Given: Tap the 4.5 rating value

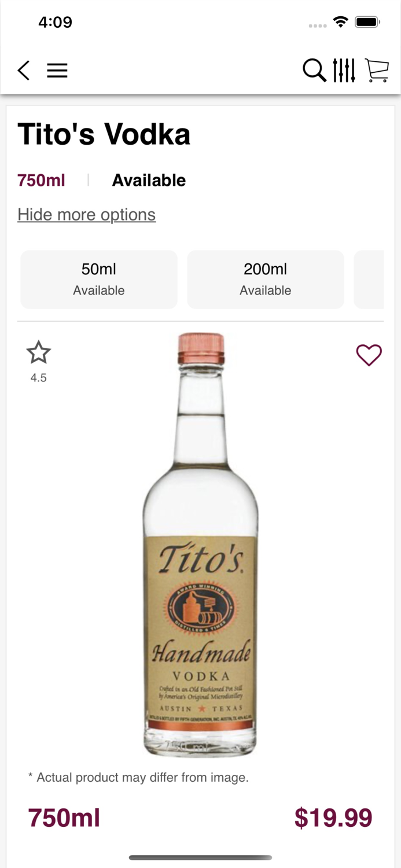Looking at the screenshot, I should (x=39, y=378).
